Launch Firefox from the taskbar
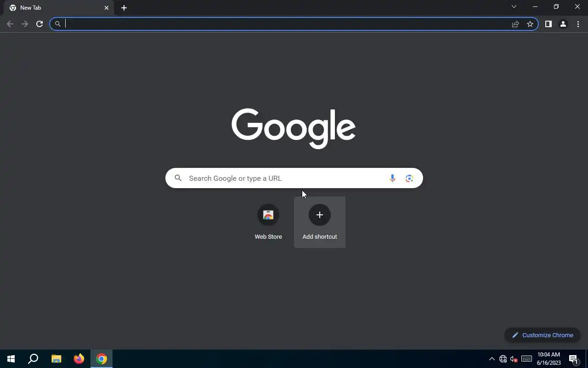This screenshot has height=368, width=588. tap(79, 359)
